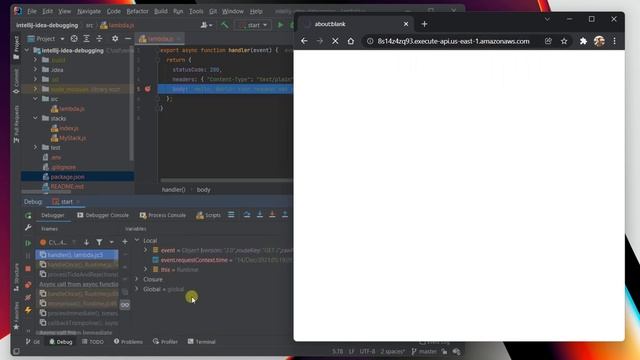640x360 pixels.
Task: Open the Refactor menu in IntelliJ
Action: [138, 11]
